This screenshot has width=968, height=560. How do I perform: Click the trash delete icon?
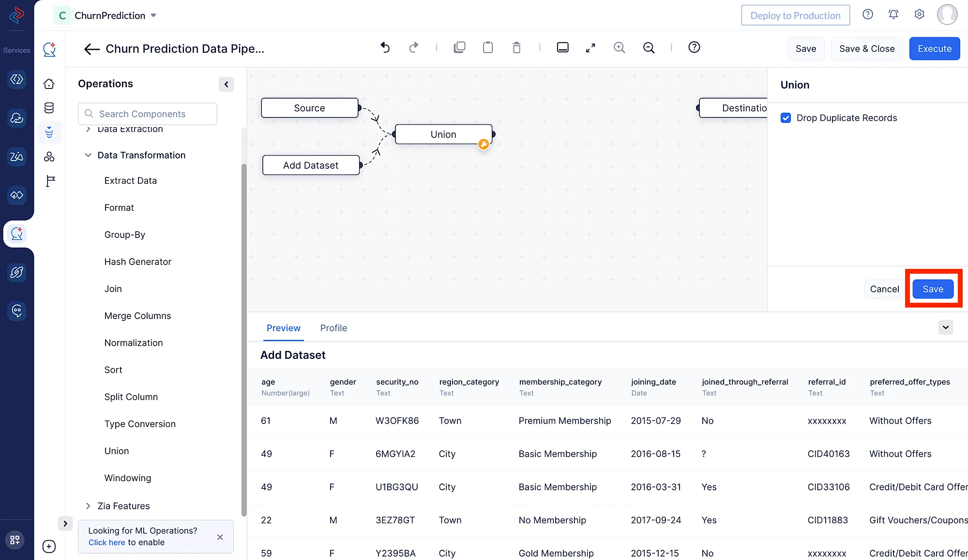516,47
